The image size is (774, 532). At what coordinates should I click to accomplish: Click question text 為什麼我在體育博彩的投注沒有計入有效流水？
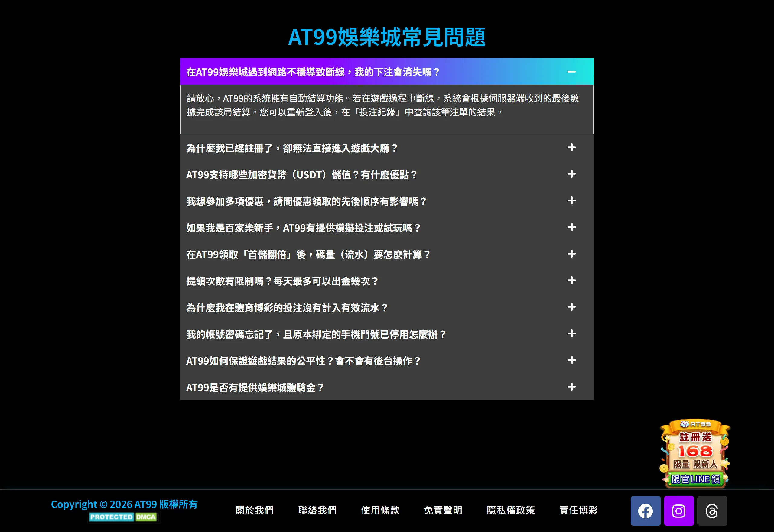[x=287, y=308]
